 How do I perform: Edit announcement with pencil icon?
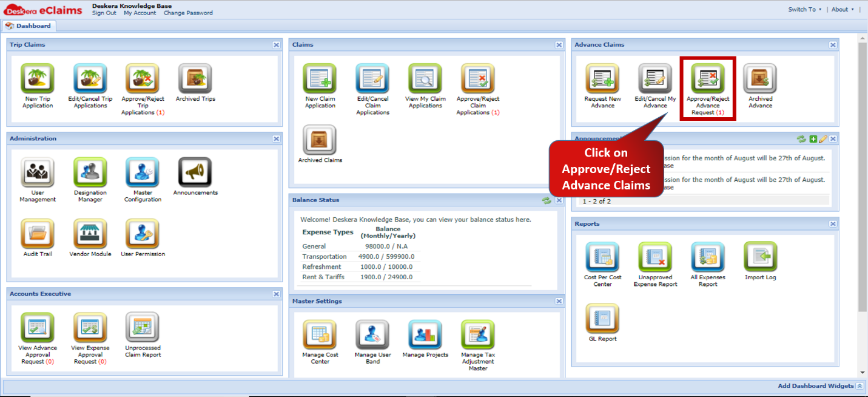point(823,139)
